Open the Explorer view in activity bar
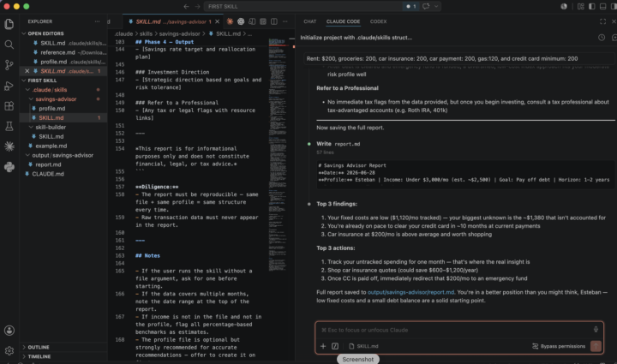 (x=9, y=24)
